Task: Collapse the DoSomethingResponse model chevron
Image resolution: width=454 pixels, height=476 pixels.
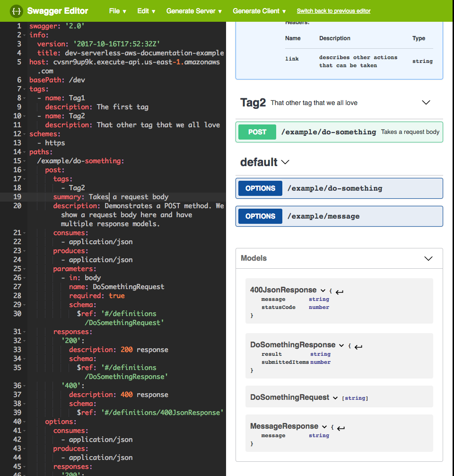Action: (341, 345)
